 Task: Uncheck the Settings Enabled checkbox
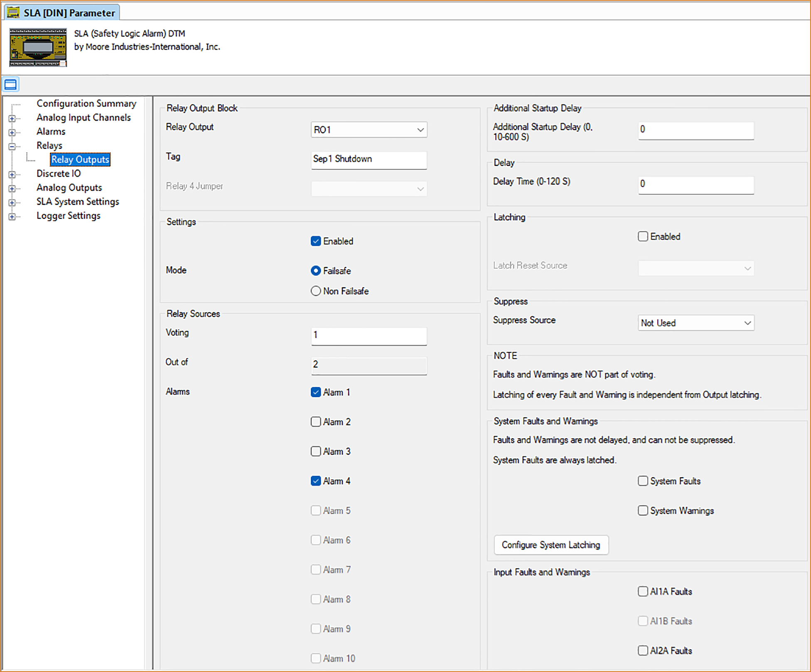[316, 241]
